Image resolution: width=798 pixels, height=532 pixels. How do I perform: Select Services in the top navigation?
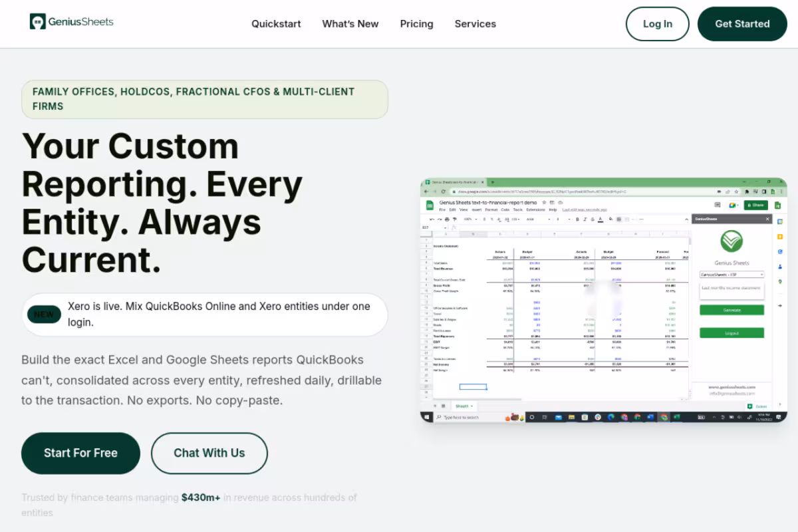(475, 24)
